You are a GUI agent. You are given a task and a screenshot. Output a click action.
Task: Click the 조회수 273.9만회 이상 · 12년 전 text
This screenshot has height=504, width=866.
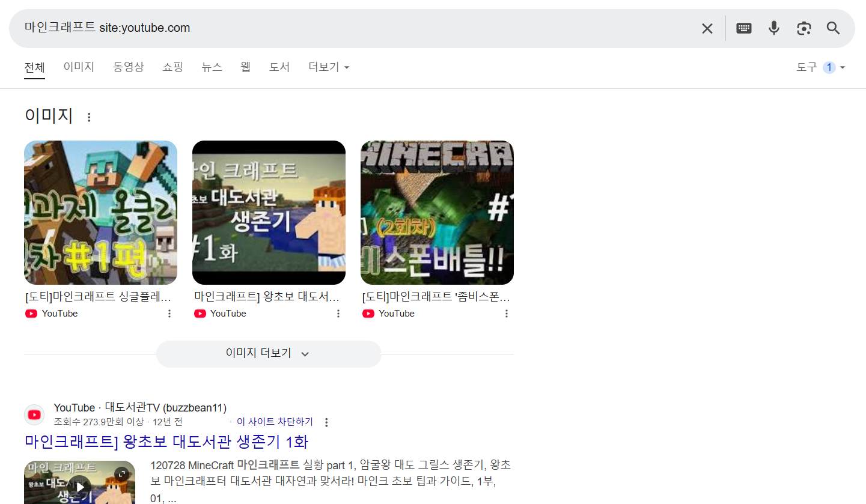118,422
